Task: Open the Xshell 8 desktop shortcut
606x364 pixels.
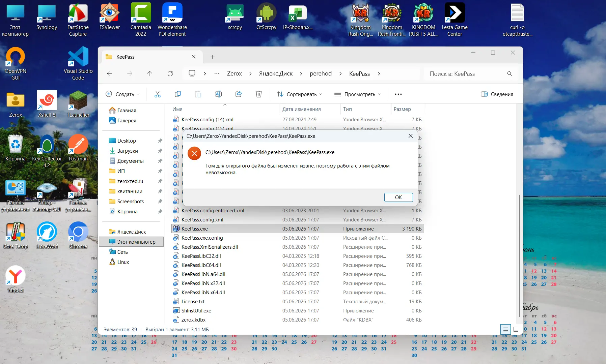Action: [47, 104]
